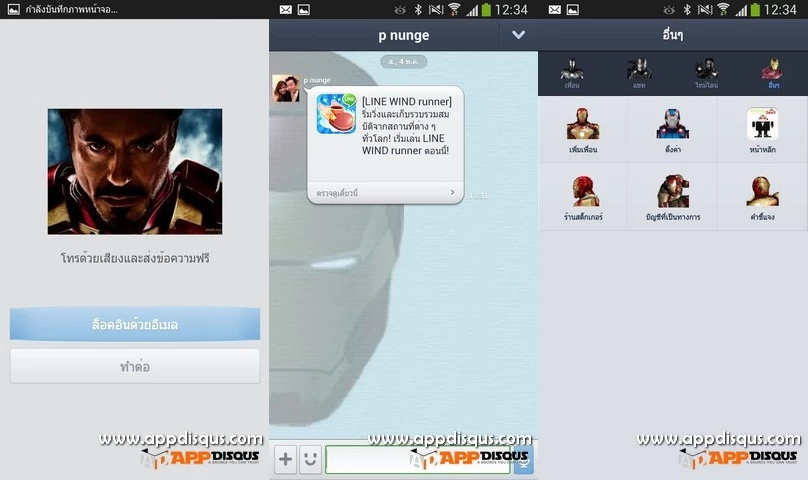Tap the p nunge chat title
The height and width of the screenshot is (480, 808).
pos(403,36)
